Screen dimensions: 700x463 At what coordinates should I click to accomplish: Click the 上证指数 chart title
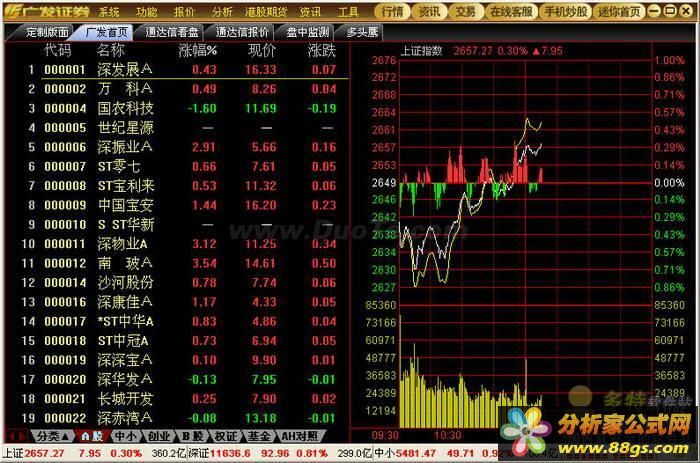(422, 51)
